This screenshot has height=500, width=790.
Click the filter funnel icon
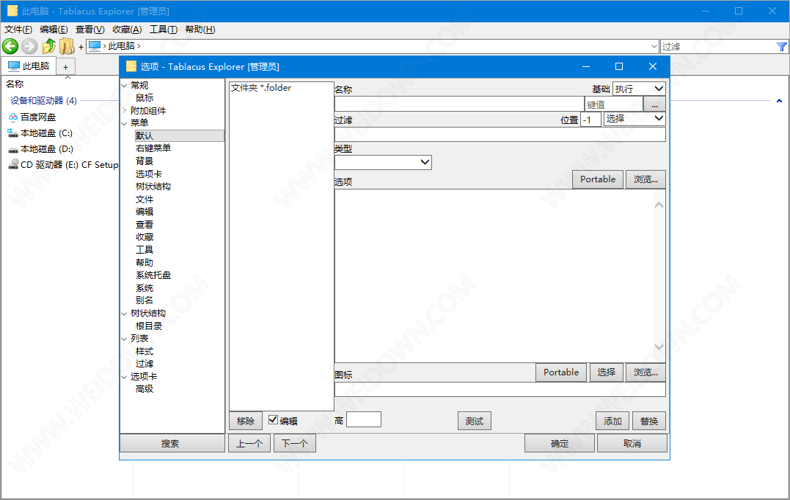click(x=781, y=46)
